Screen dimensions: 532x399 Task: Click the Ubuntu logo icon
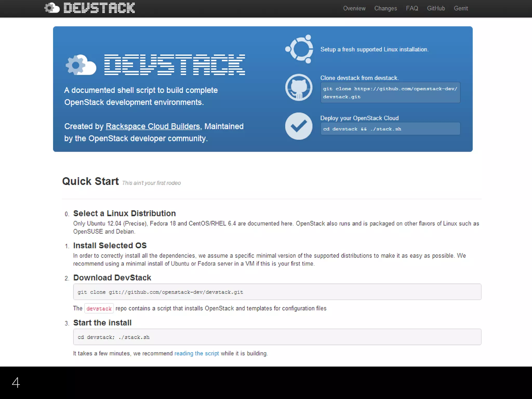pos(299,49)
